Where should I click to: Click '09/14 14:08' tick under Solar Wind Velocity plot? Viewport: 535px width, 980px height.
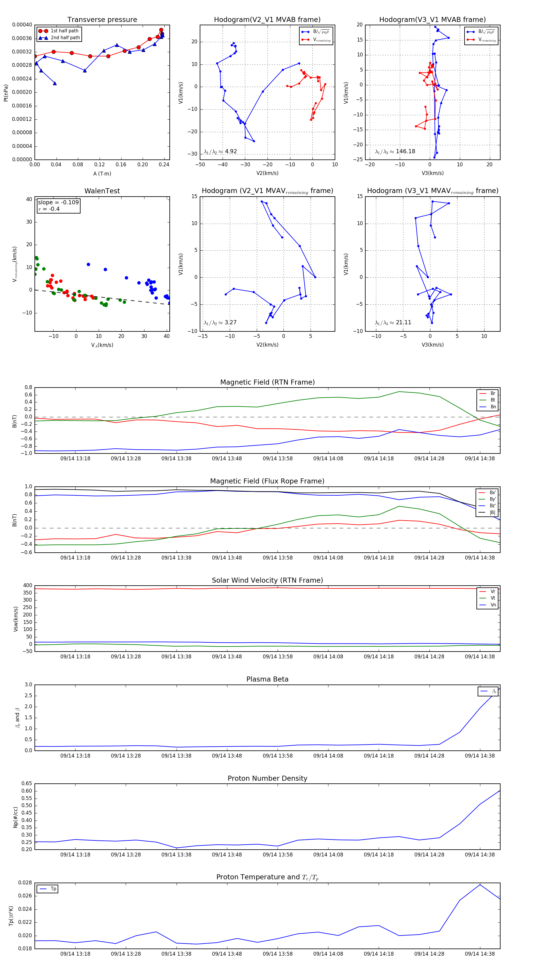pyautogui.click(x=328, y=657)
